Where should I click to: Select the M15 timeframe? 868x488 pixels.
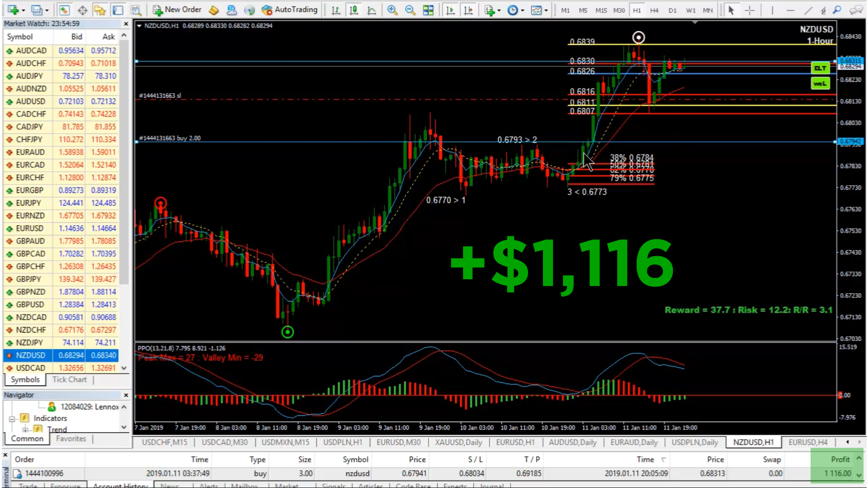(x=601, y=10)
